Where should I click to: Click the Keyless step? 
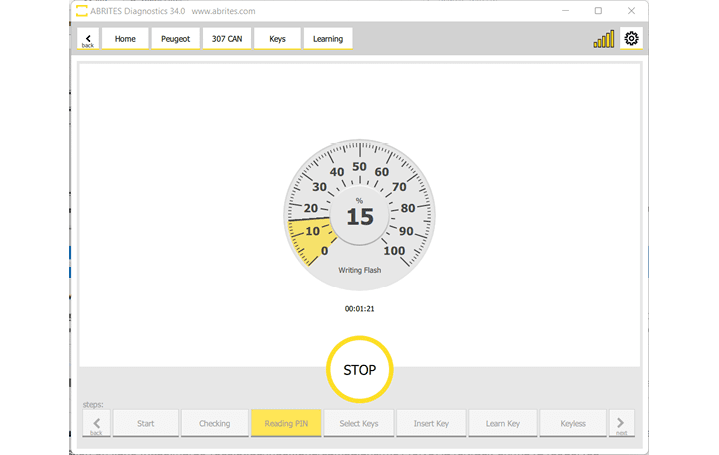573,423
